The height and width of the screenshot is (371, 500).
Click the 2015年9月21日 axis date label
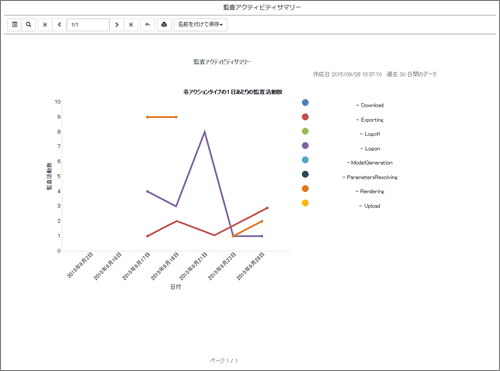pos(193,266)
